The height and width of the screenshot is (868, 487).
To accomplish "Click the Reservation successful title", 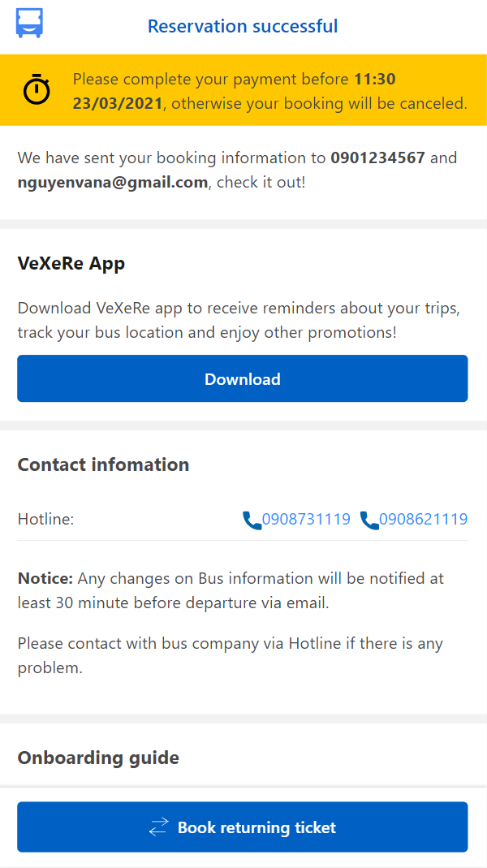I will (x=243, y=26).
